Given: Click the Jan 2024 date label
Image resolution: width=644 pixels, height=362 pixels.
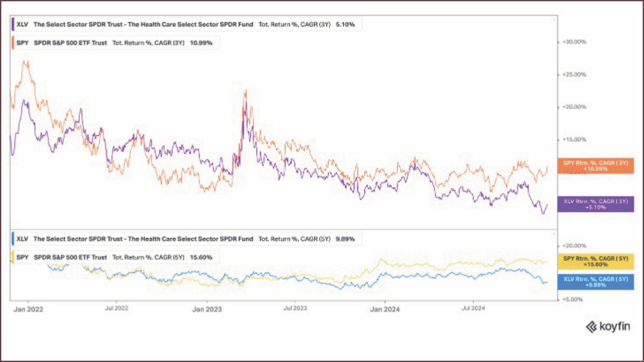Looking at the screenshot, I should [x=385, y=309].
